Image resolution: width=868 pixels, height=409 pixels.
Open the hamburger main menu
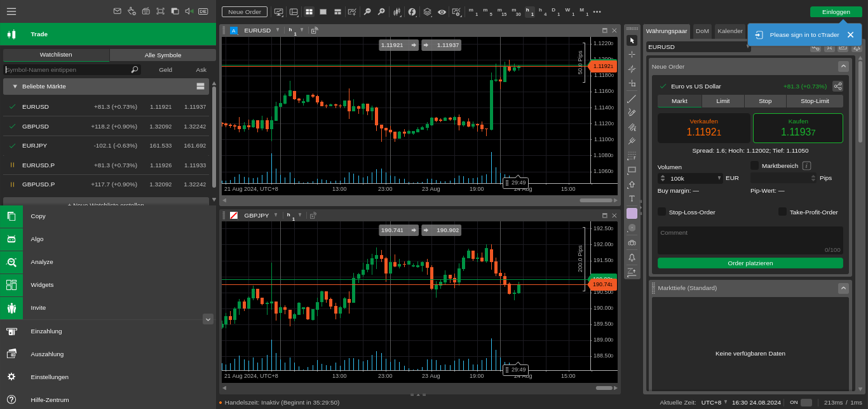click(11, 11)
